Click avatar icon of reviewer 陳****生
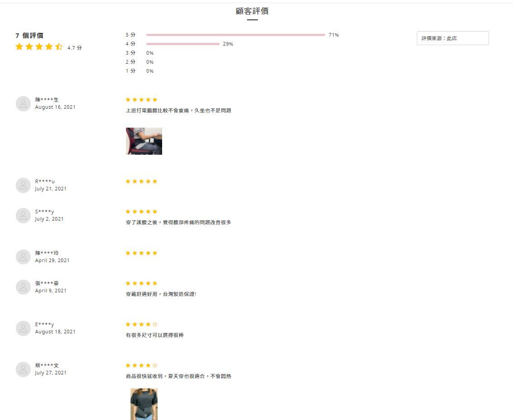This screenshot has width=513, height=420. click(23, 104)
